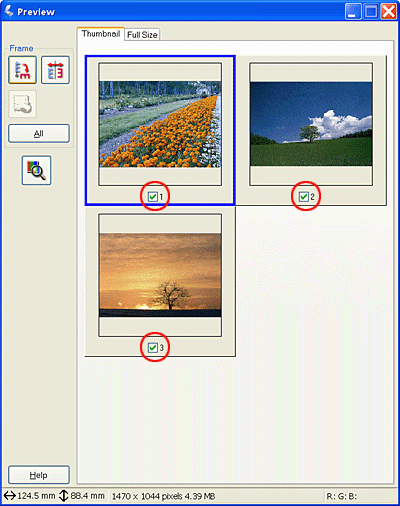Screen dimensions: 400x506
Task: Maximize the Preview window
Action: [x=371, y=12]
